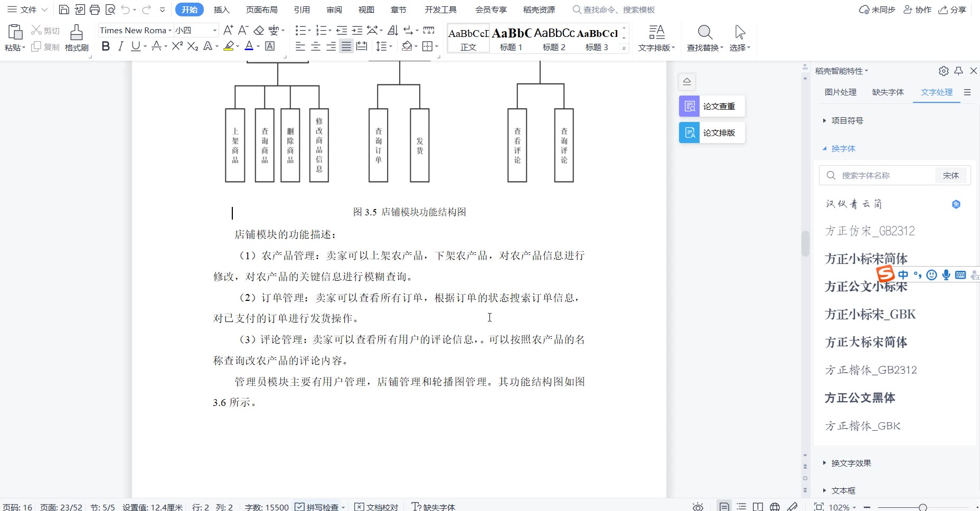Decrease font size with the A- icon
This screenshot has height=511, width=980.
(x=243, y=30)
